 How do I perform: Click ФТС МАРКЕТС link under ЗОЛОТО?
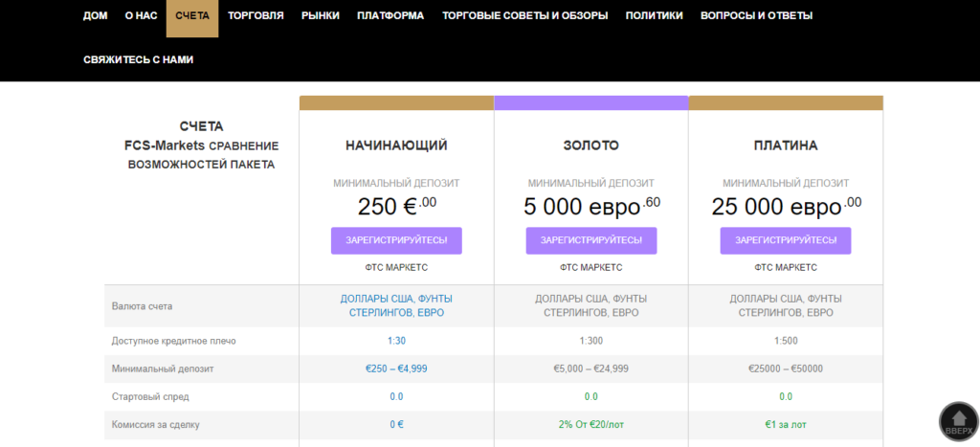(x=591, y=268)
